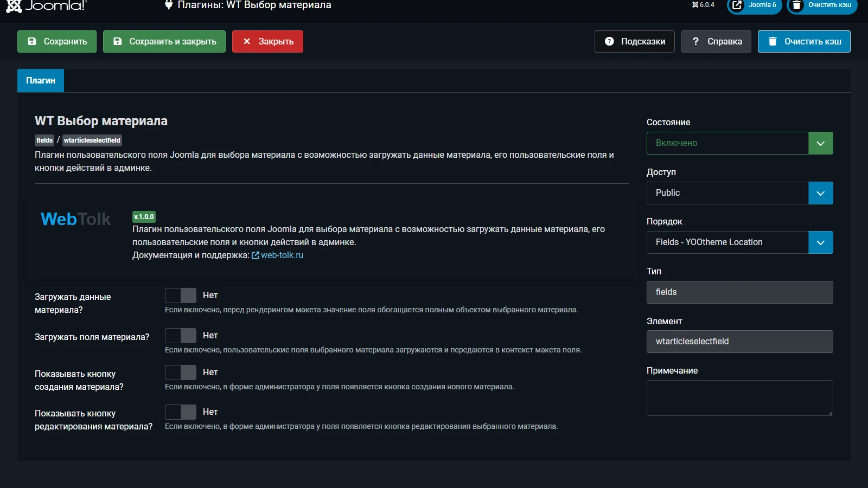Click the plug icon beside the page title
The width and height of the screenshot is (868, 488).
169,5
